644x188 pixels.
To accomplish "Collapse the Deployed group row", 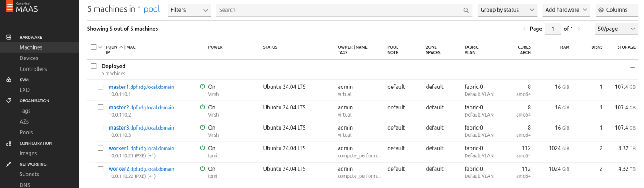I will point(632,67).
